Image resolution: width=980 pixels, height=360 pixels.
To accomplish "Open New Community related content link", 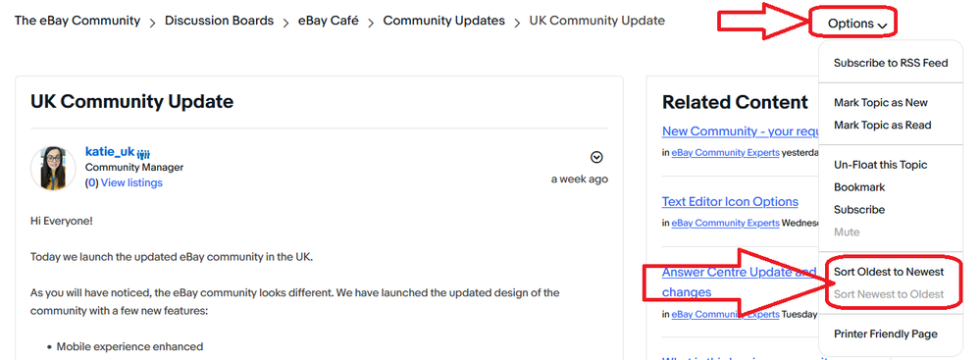I will pyautogui.click(x=740, y=131).
